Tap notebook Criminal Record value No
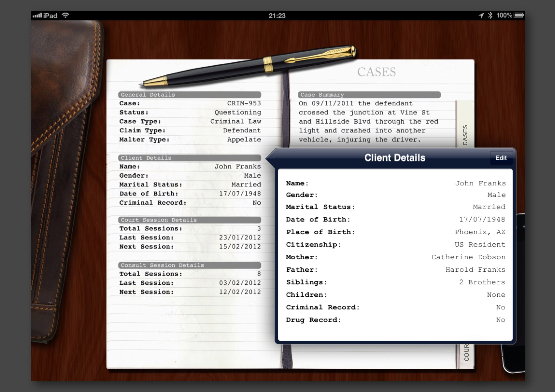Screen dimensions: 555x392 [257, 203]
